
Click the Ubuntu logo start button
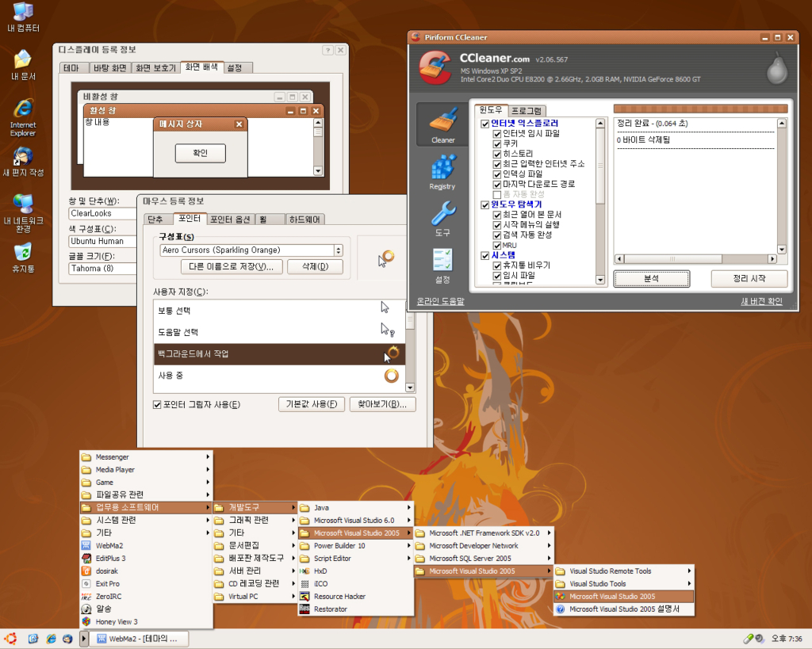click(x=10, y=639)
